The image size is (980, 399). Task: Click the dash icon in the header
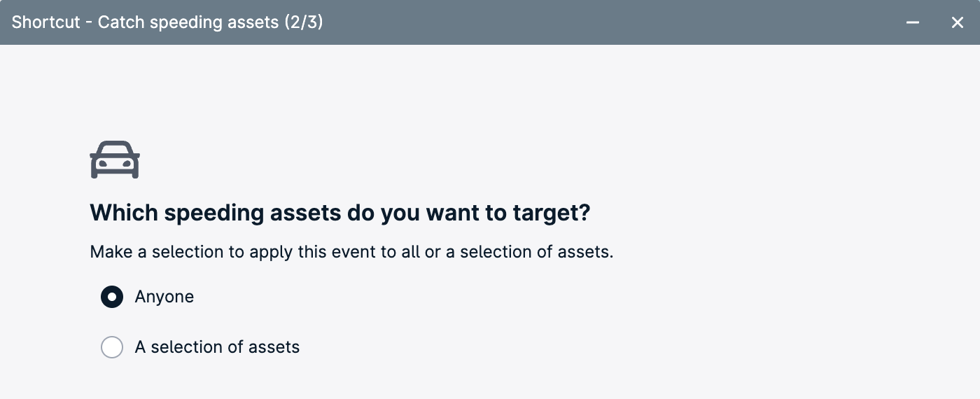(x=913, y=22)
